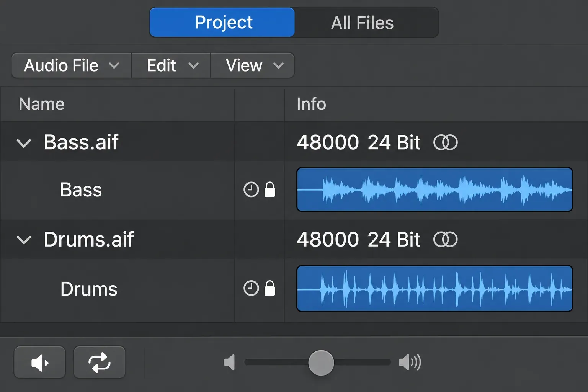
Task: Toggle the loop playback button
Action: point(100,362)
